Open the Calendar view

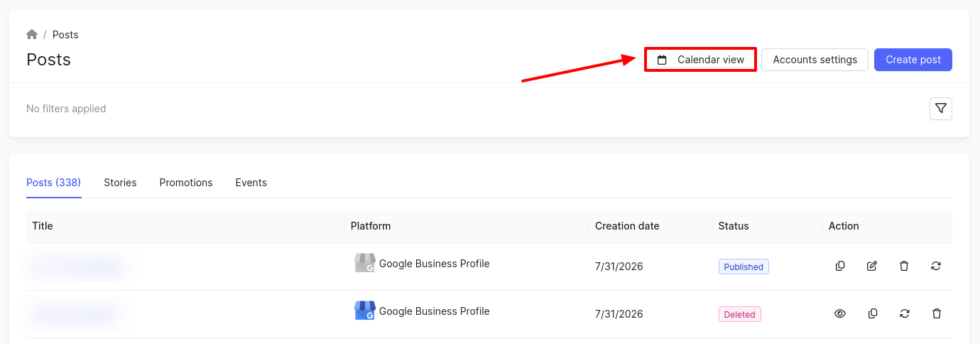pos(700,60)
